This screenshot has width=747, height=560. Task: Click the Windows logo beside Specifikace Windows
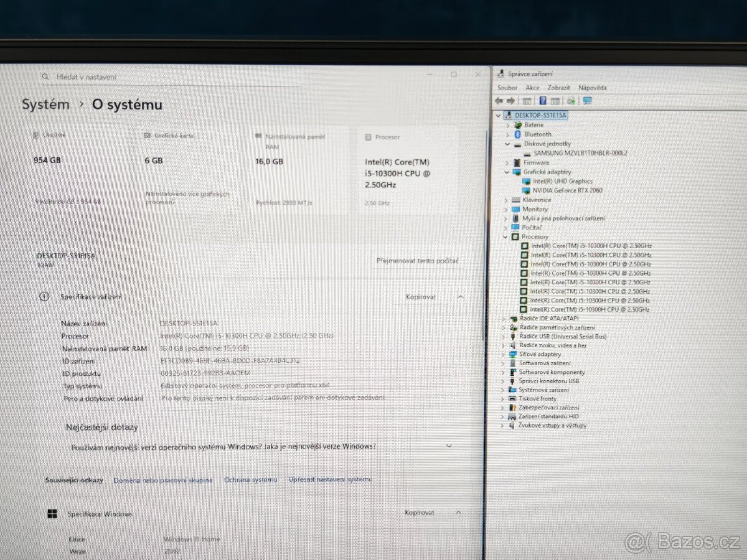pos(53,513)
